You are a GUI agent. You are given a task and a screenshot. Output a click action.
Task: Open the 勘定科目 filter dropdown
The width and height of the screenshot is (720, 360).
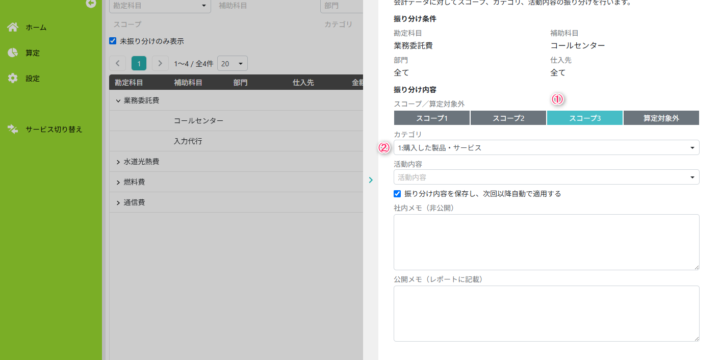click(160, 6)
